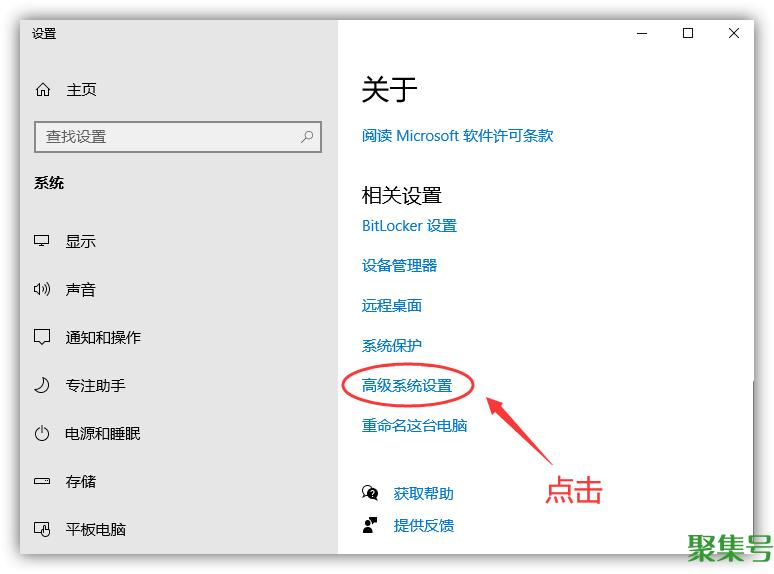Screen dimensions: 774x574
Task: Open 主页 home page
Action: (x=81, y=90)
